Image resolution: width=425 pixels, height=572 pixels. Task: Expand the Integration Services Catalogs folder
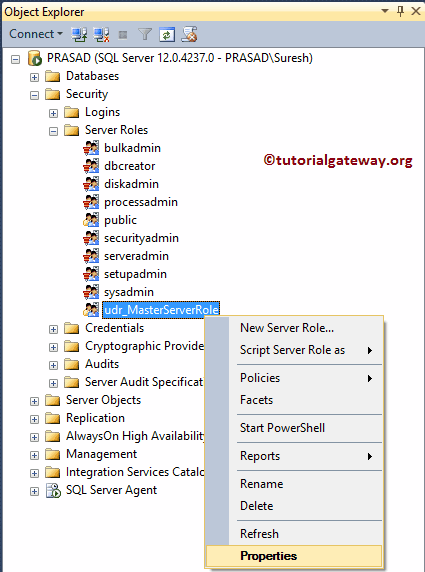click(x=34, y=473)
